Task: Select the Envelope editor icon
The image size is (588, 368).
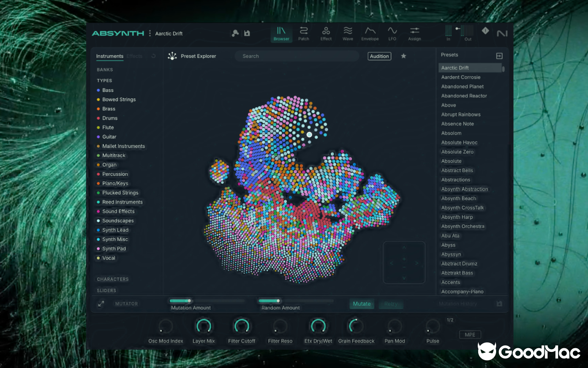Action: [370, 33]
